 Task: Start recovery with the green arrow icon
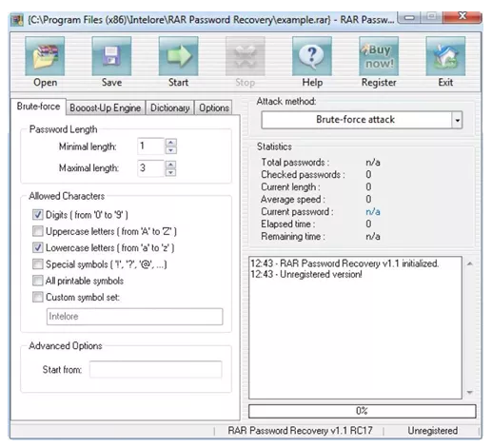tap(178, 56)
